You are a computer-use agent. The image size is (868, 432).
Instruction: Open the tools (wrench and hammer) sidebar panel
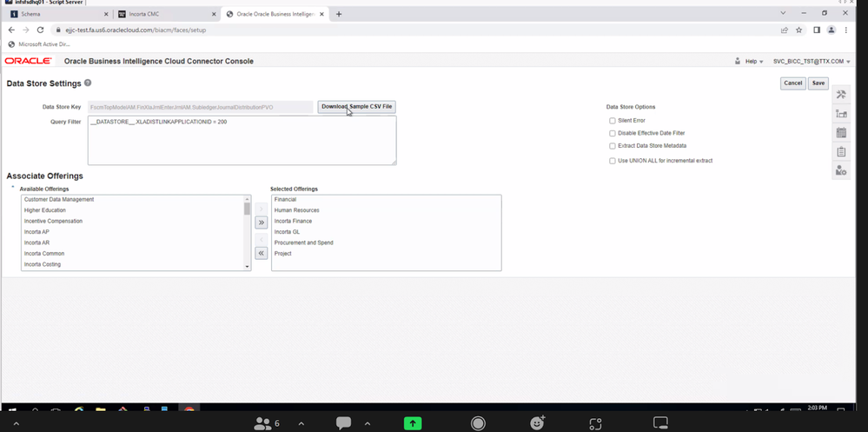click(841, 95)
